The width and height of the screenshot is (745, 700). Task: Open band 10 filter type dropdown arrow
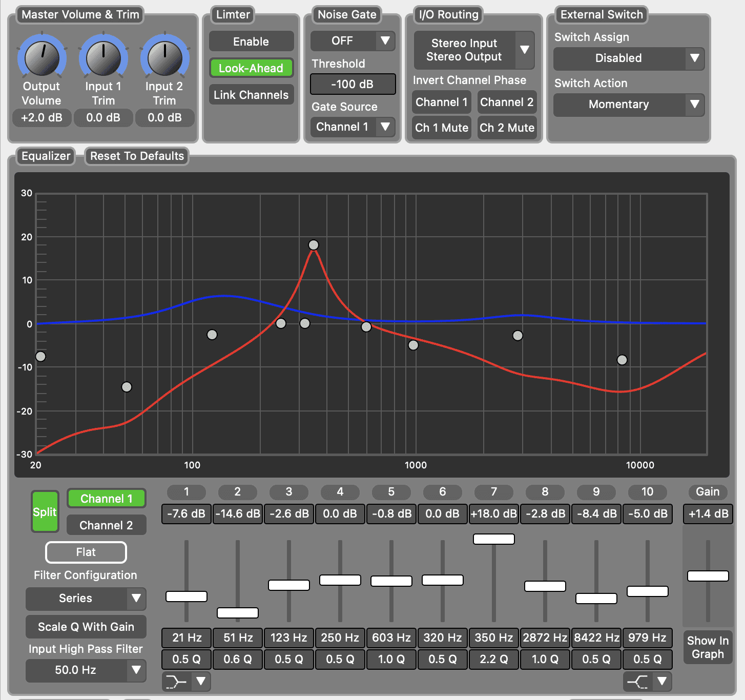[x=662, y=682]
